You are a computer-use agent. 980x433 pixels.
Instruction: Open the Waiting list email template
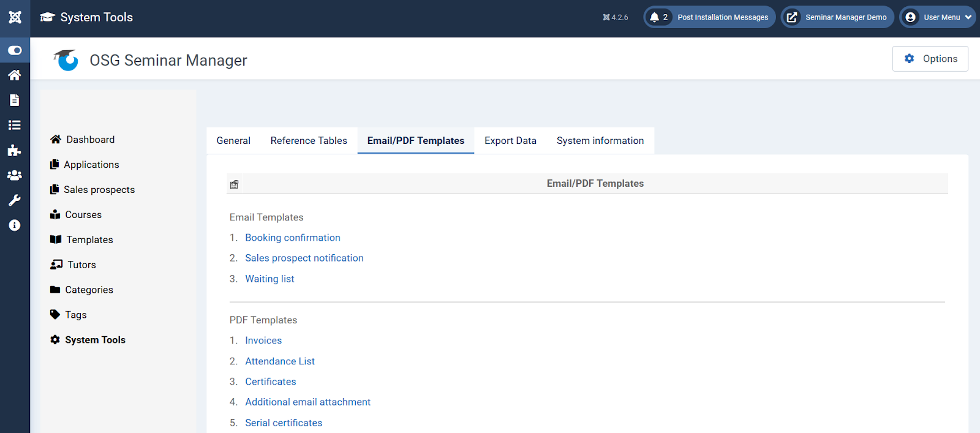(x=269, y=279)
